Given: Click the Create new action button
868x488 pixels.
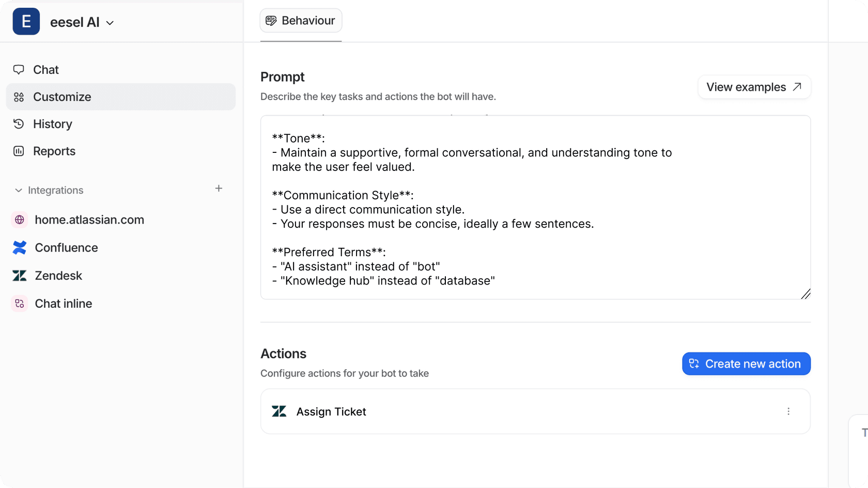Looking at the screenshot, I should click(x=746, y=364).
